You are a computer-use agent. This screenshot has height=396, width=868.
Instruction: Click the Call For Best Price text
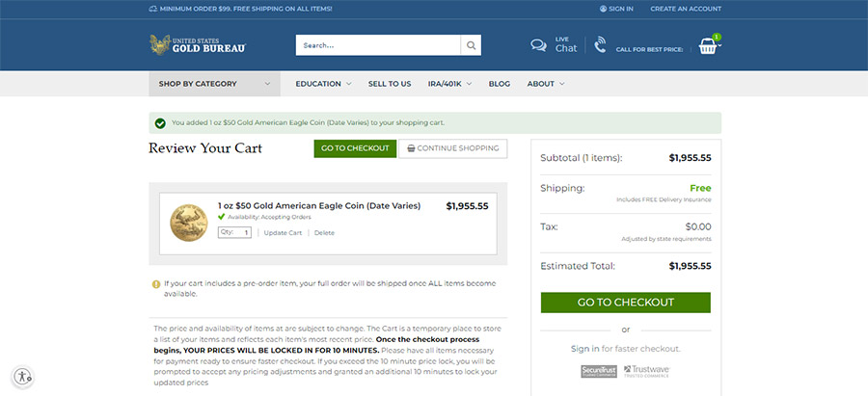point(649,50)
